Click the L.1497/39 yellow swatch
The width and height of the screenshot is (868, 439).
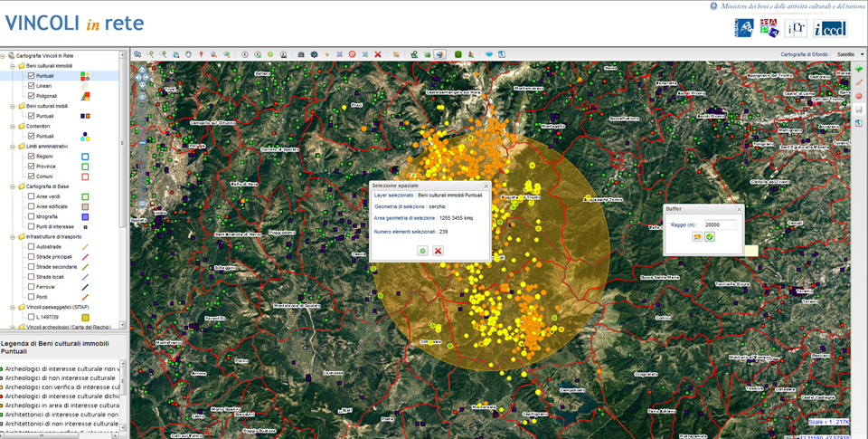tap(85, 318)
